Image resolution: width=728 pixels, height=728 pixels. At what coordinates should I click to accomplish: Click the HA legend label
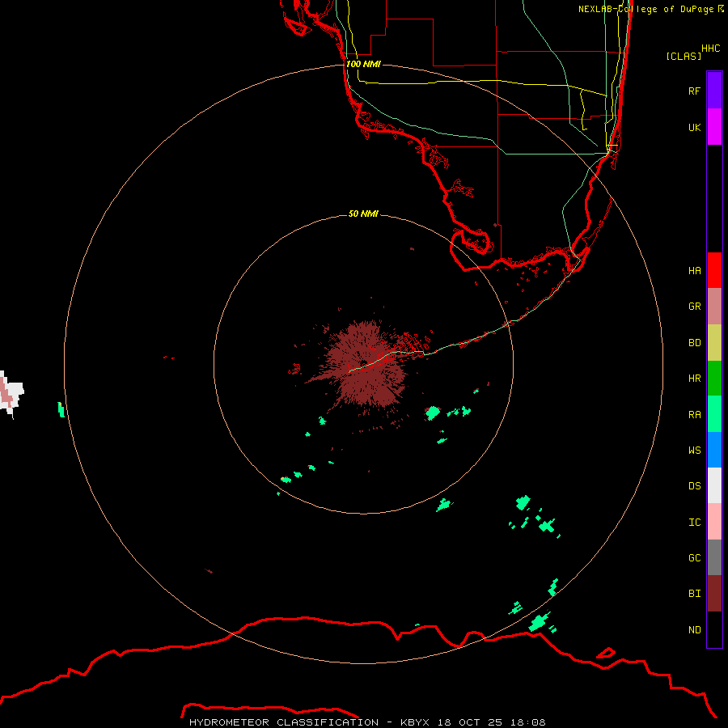(x=694, y=270)
